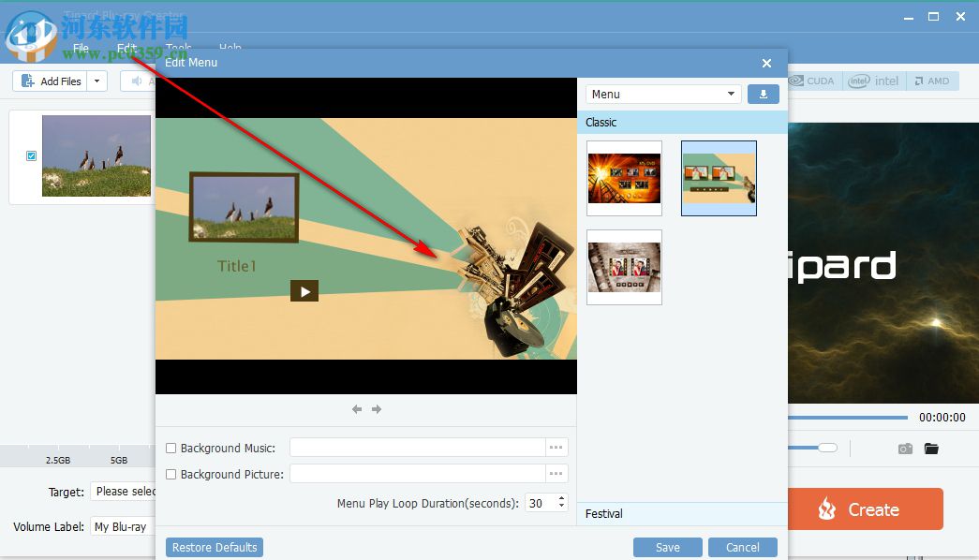Play the Title1 menu preview

pyautogui.click(x=304, y=290)
